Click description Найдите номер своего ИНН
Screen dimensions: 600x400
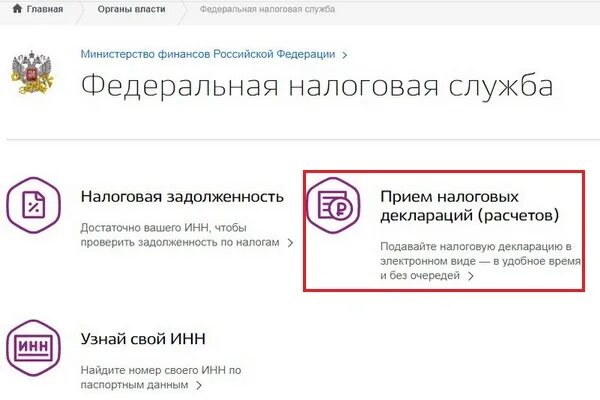point(161,377)
